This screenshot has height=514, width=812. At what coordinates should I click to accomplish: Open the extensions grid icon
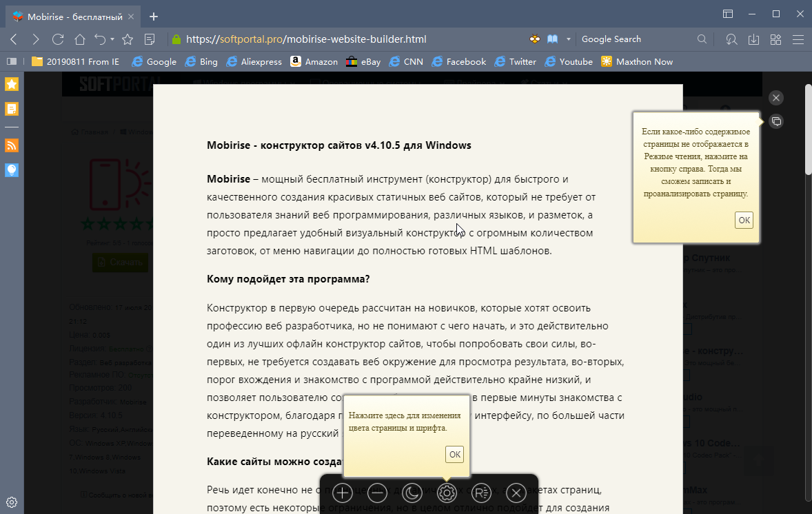pos(775,39)
